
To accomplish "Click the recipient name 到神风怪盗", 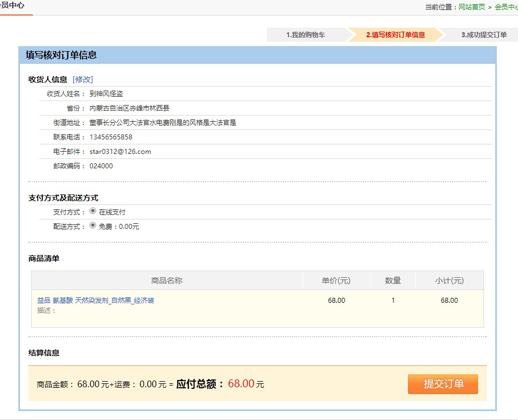I will tap(106, 94).
